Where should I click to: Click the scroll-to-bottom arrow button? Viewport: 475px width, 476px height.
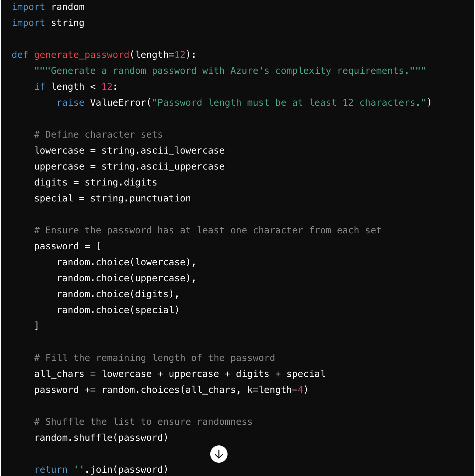point(219,454)
